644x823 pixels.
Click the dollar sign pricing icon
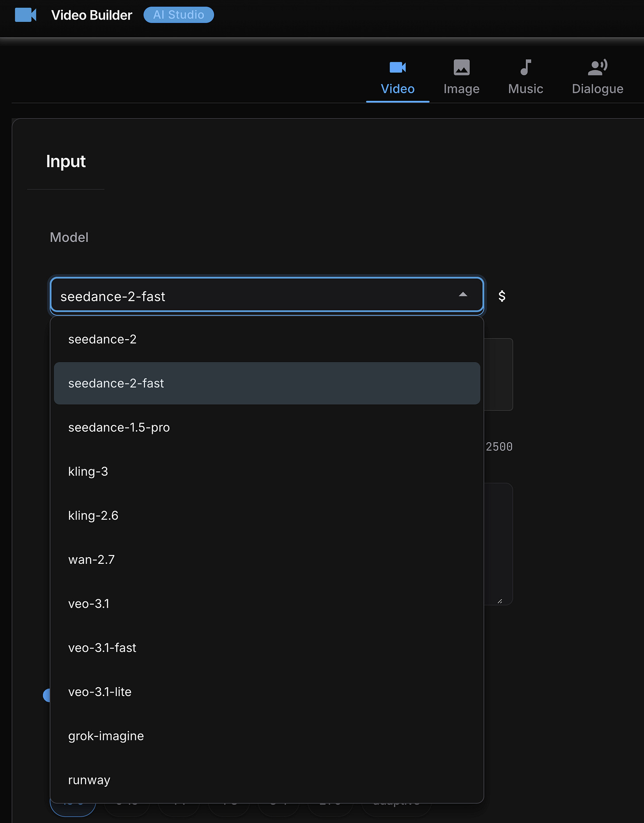pyautogui.click(x=502, y=296)
